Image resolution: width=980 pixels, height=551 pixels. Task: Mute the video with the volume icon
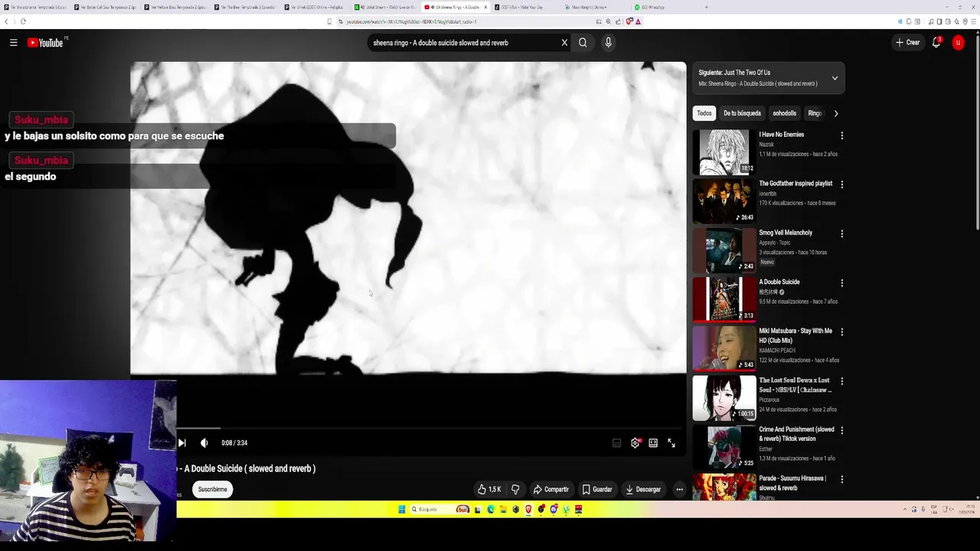[x=204, y=442]
